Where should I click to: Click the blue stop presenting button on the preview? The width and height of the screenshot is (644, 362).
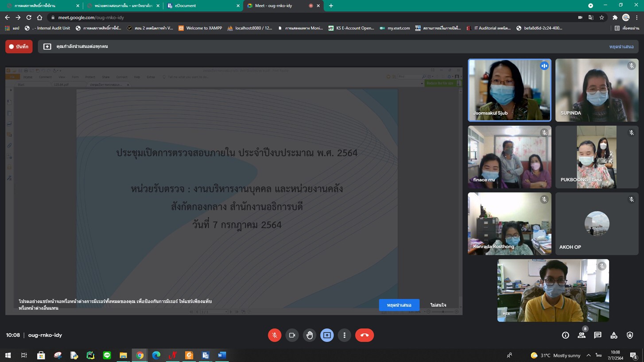[399, 305]
